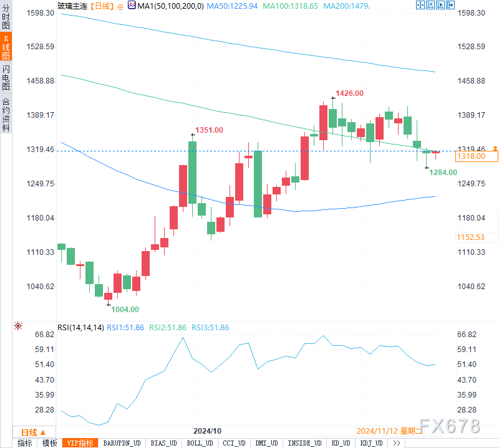Expand more indicator tabs with >> arrow
Screen dimensions: 499x448
(x=396, y=443)
